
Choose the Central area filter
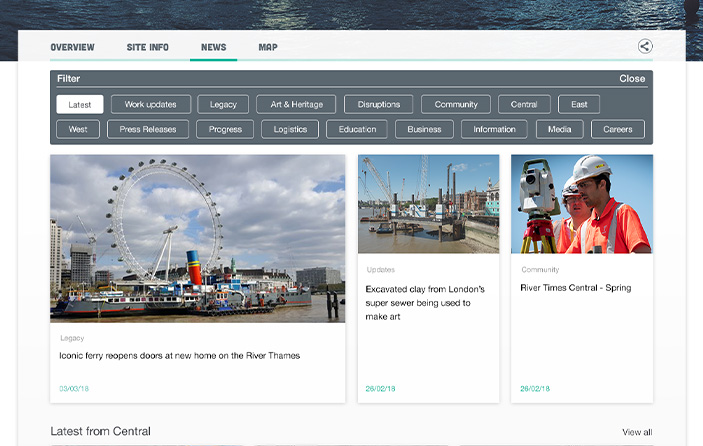[524, 104]
